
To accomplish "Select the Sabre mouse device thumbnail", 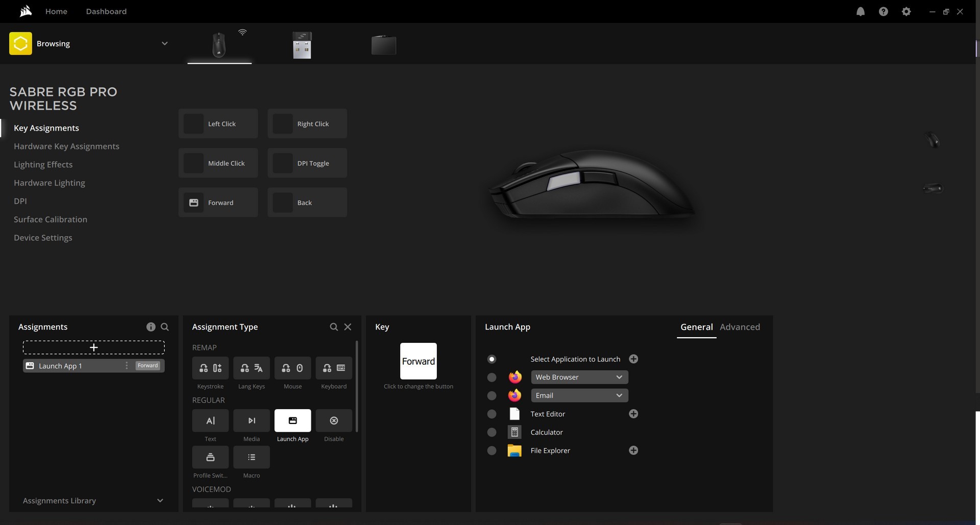I will pos(219,45).
